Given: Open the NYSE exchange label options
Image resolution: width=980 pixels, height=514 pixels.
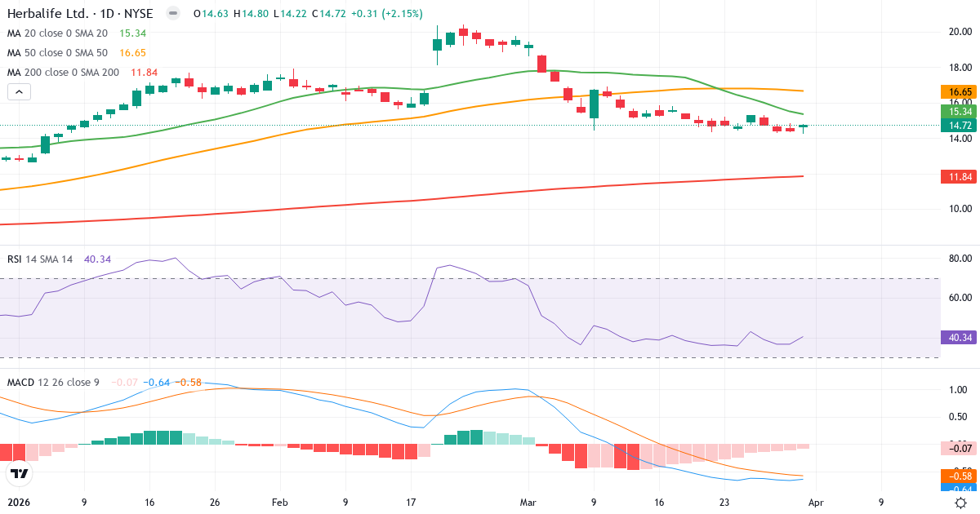Looking at the screenshot, I should point(138,13).
